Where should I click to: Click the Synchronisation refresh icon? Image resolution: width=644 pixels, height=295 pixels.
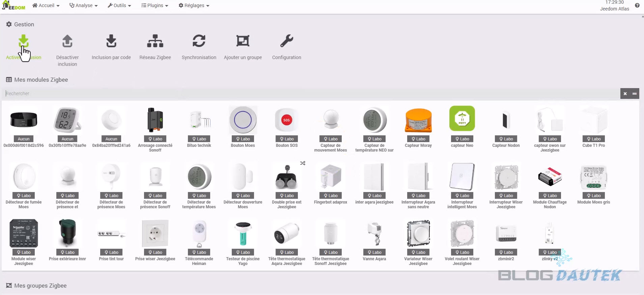[199, 42]
